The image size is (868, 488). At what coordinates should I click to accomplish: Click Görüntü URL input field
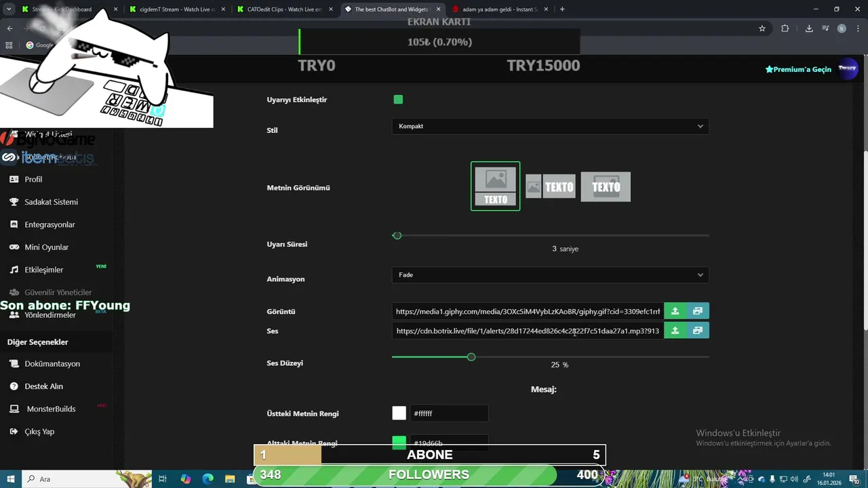tap(528, 311)
